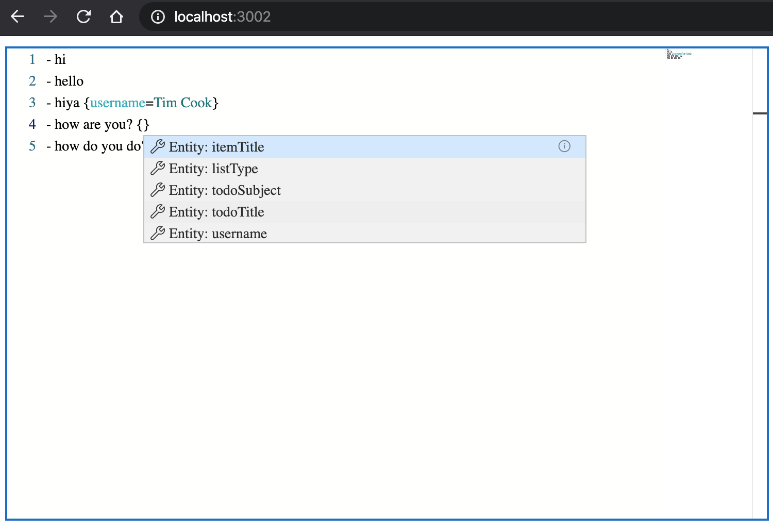Click wrench icon beside Entity: listType

coord(158,169)
